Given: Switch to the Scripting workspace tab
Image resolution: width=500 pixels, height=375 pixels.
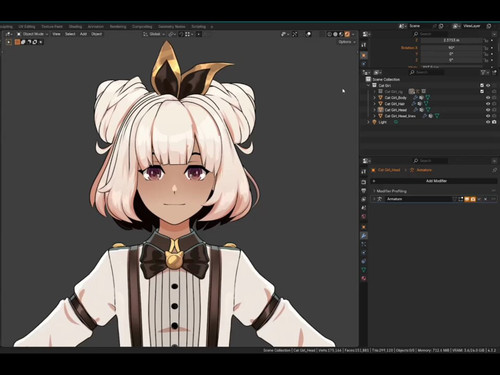Looking at the screenshot, I should (x=198, y=27).
